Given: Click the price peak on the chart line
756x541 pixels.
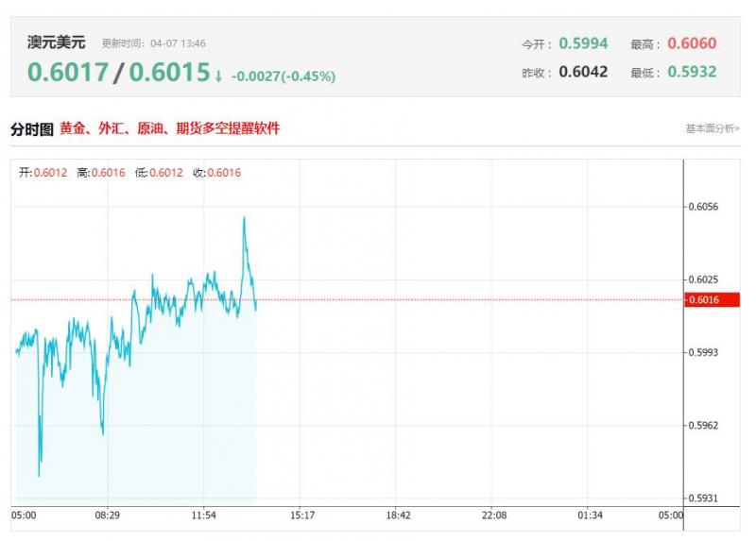Looking at the screenshot, I should click(244, 218).
